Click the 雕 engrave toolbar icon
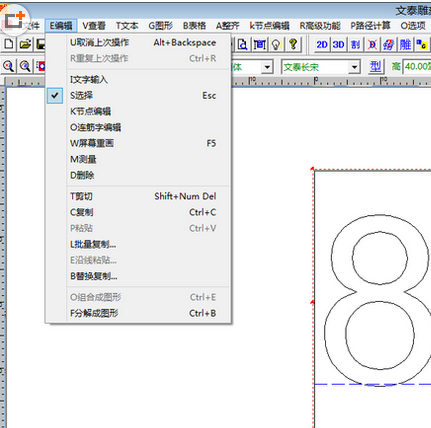This screenshot has width=431, height=428. 405,44
